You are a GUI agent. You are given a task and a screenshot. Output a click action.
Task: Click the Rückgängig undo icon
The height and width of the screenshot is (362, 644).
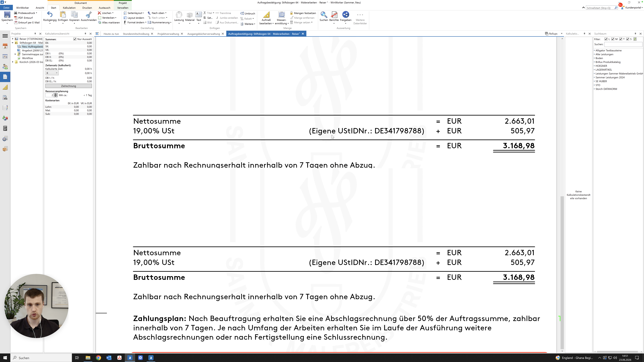(x=50, y=15)
